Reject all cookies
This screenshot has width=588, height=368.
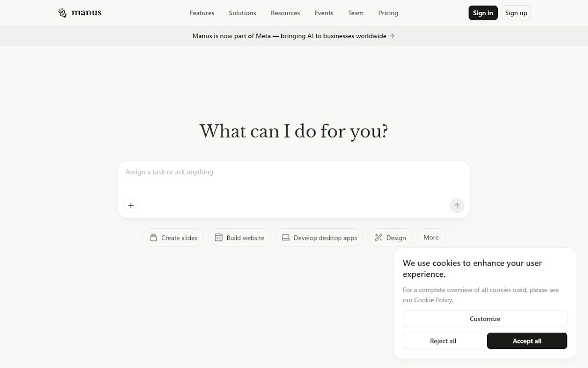click(x=443, y=341)
